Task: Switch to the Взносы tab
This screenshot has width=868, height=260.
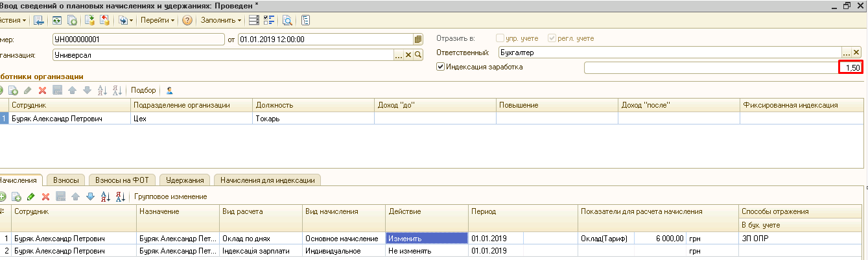Action: pos(66,180)
